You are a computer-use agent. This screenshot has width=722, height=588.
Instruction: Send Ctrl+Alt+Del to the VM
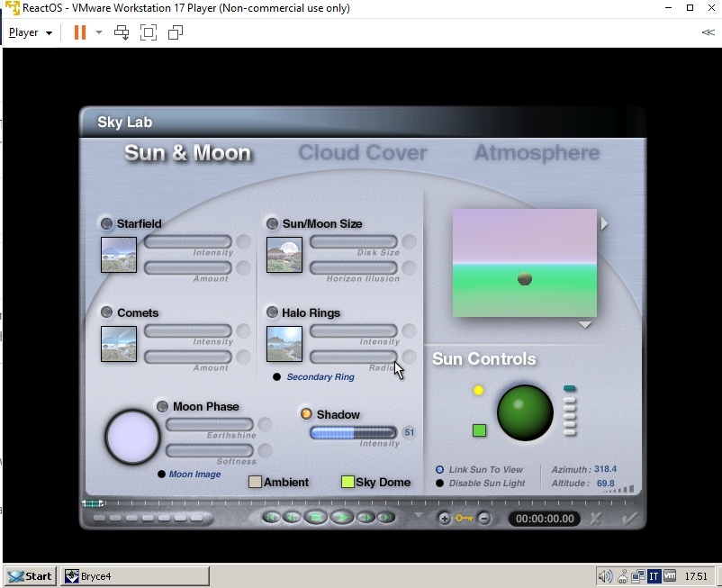[x=122, y=32]
